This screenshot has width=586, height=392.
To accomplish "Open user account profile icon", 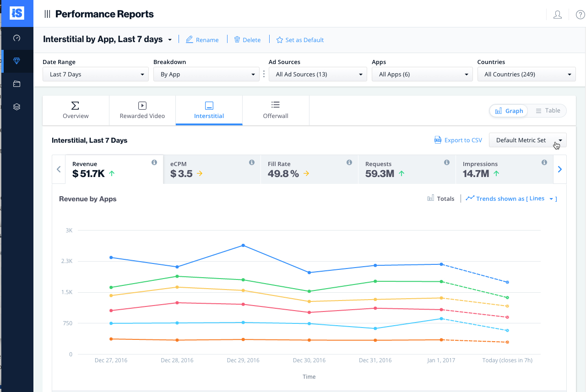I will tap(557, 14).
